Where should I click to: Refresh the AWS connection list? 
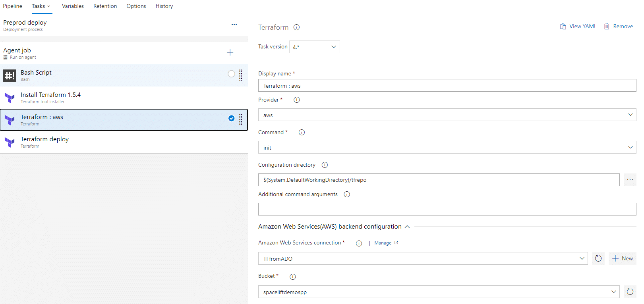coord(598,258)
